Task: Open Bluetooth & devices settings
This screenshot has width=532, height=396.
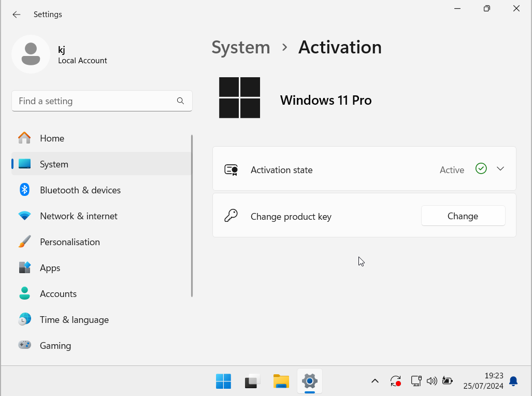Action: 102,190
